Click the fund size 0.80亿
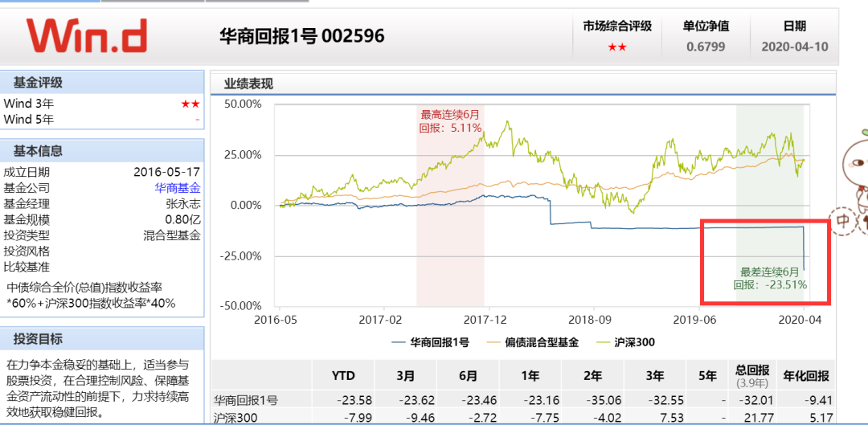This screenshot has width=868, height=425. [182, 219]
